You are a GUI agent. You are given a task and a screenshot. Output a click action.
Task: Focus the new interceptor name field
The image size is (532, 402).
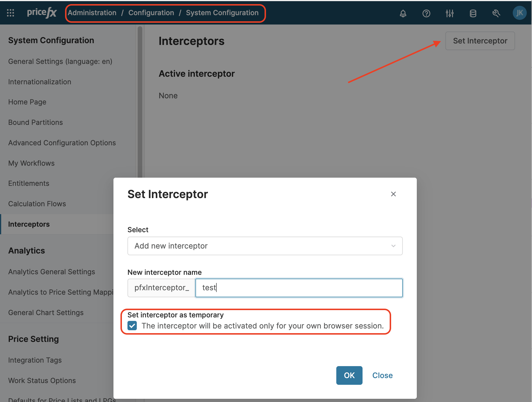(299, 288)
